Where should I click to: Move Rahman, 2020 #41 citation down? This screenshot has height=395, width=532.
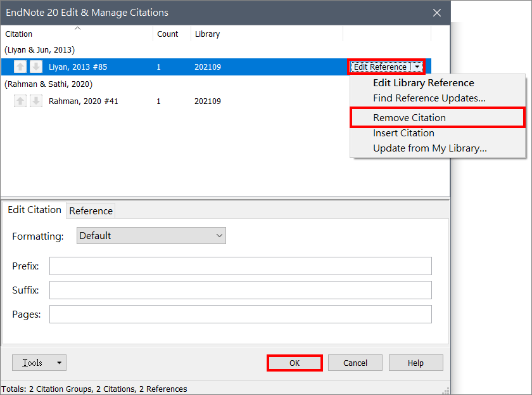(36, 101)
